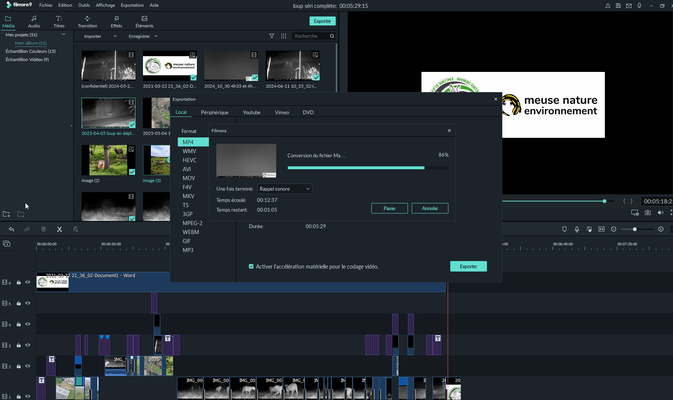
Task: Open the Exportation menu
Action: (132, 5)
